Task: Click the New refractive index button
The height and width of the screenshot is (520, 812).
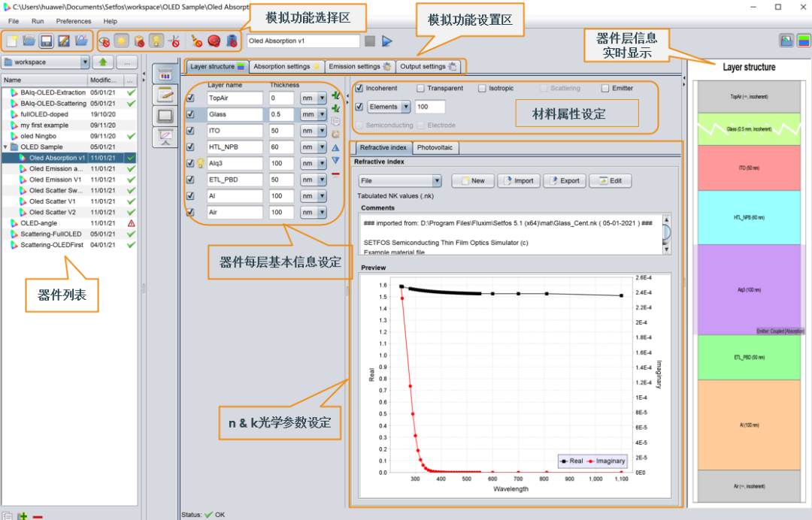Action: coord(473,180)
